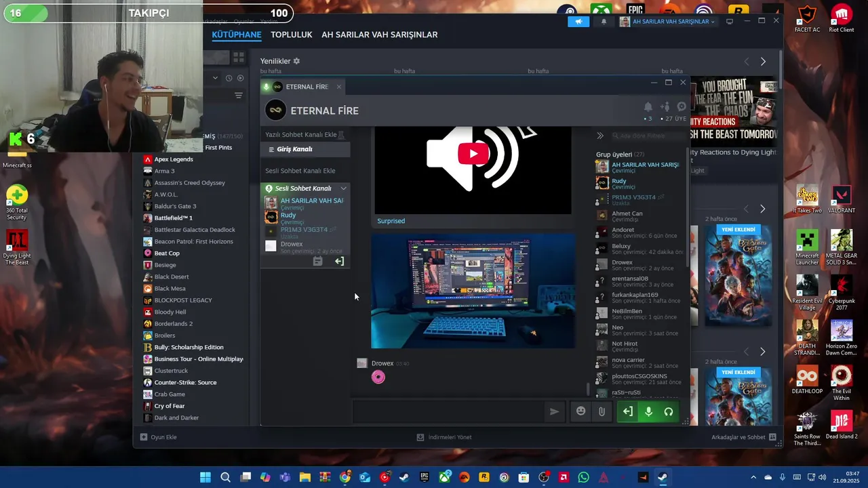Open 'Arkadaşlar ve Sohbet' panel
Image resolution: width=868 pixels, height=488 pixels.
coord(744,437)
